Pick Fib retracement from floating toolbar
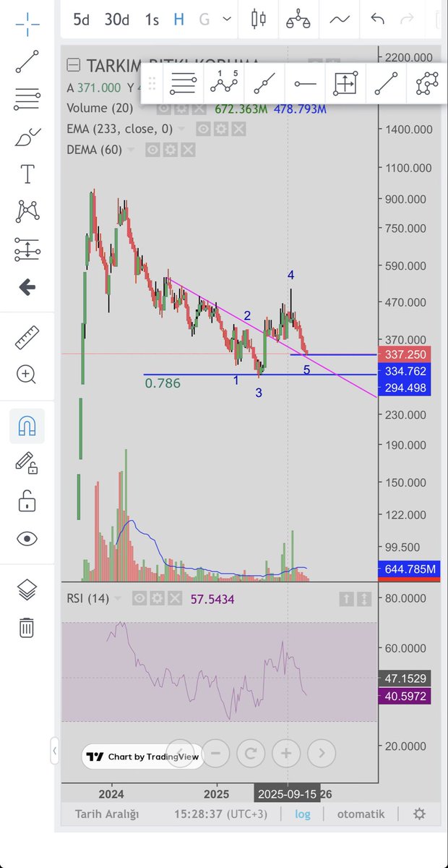The height and width of the screenshot is (868, 448). 184,84
